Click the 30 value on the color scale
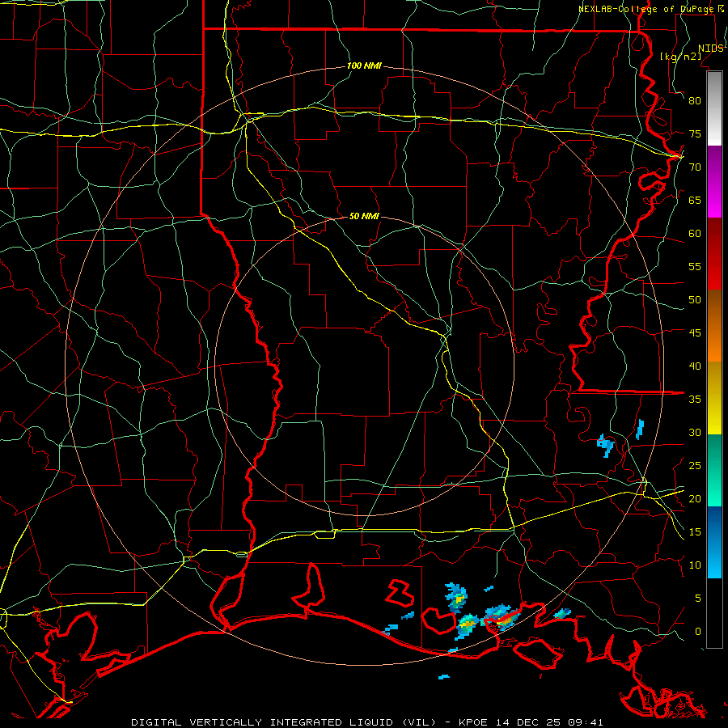 point(695,432)
